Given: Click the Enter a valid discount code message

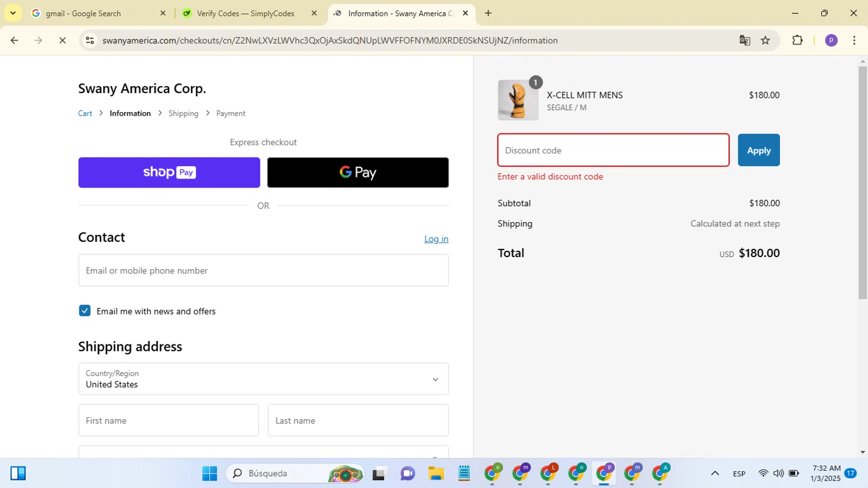Looking at the screenshot, I should [550, 177].
